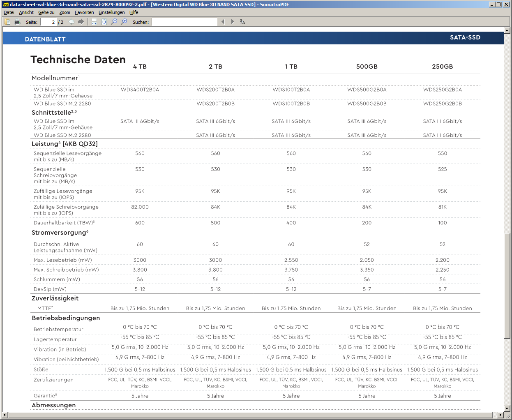Click model number 'WDS500G2B0B'

(x=367, y=104)
